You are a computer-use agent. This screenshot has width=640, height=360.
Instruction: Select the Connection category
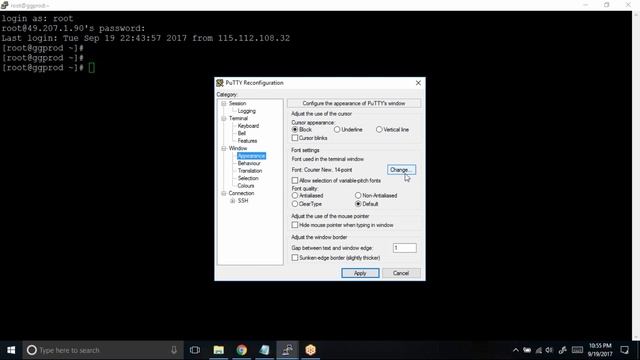tap(241, 193)
